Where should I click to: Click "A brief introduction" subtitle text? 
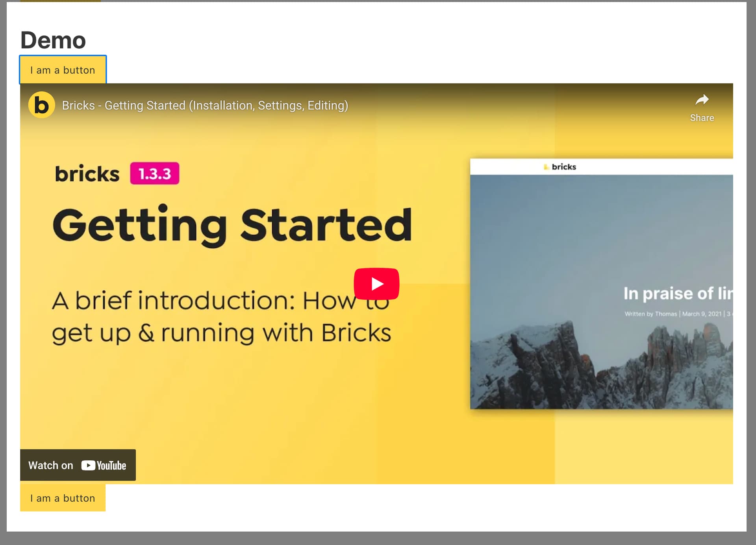coord(173,301)
